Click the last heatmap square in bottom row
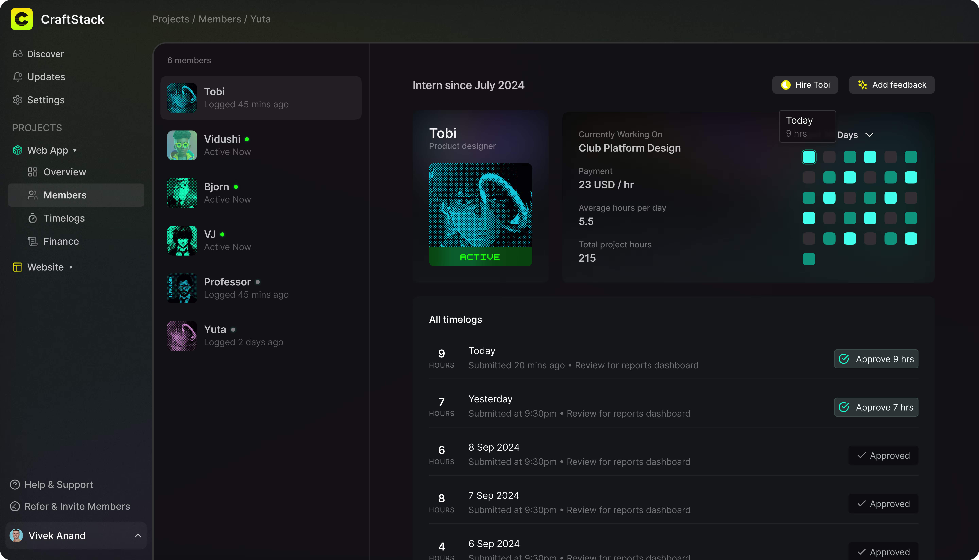Image resolution: width=979 pixels, height=560 pixels. (x=809, y=259)
